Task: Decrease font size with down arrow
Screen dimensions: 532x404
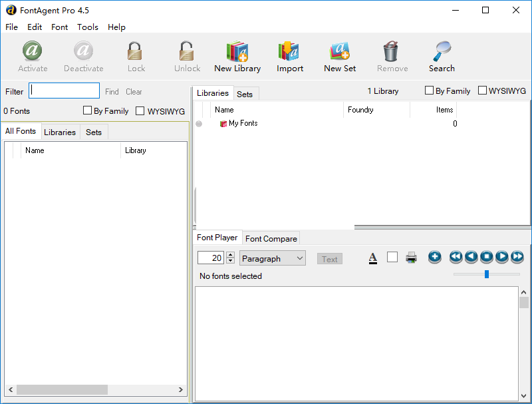Action: 230,261
